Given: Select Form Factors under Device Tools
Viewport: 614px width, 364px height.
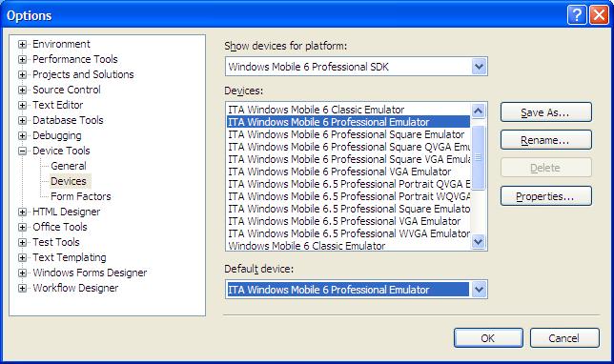Looking at the screenshot, I should tap(81, 196).
